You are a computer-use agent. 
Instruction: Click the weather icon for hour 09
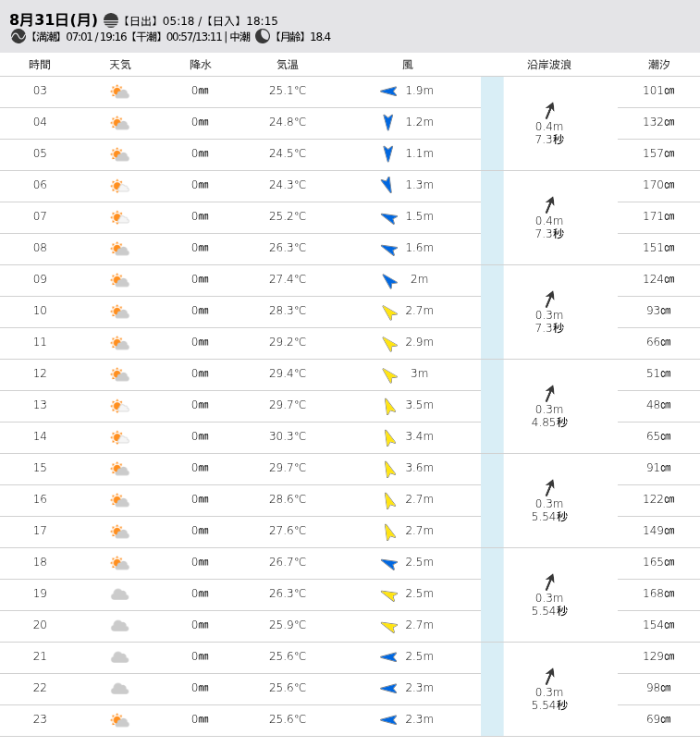click(119, 280)
